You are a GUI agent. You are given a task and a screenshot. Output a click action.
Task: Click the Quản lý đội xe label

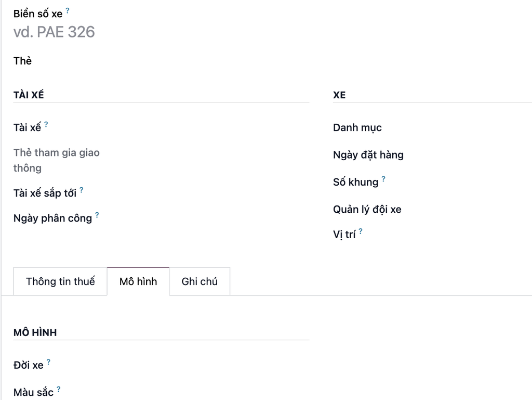point(367,210)
